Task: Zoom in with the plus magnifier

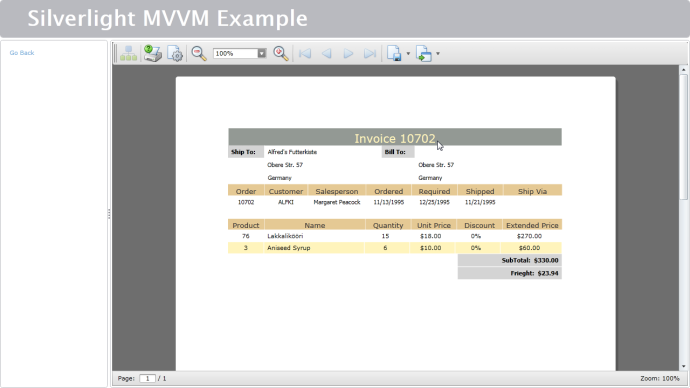Action: [x=281, y=53]
